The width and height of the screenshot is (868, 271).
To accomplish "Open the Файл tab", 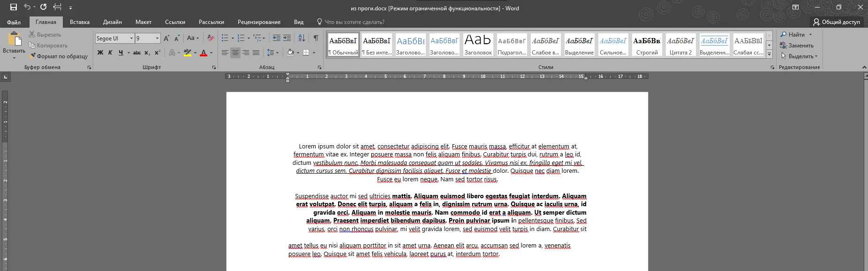I will 14,22.
